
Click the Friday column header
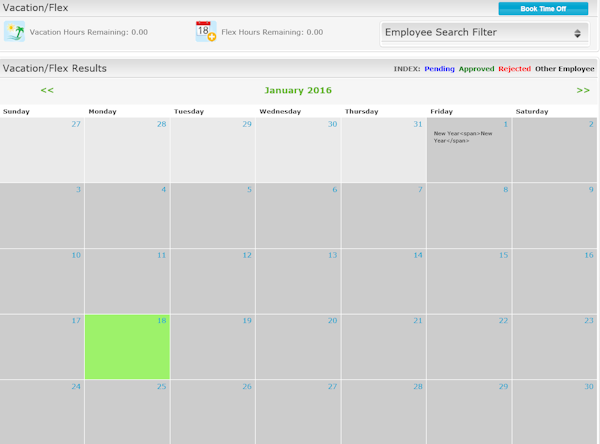[x=441, y=111]
